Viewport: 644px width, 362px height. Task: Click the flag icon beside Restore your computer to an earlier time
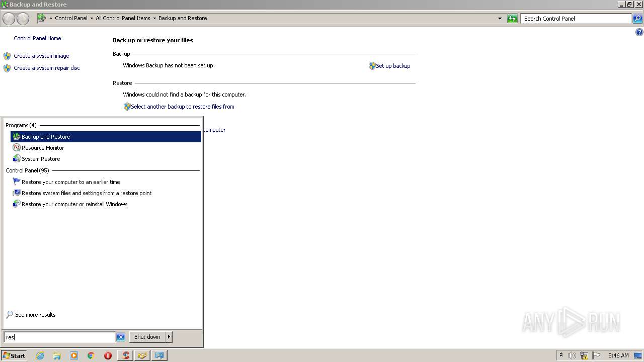pyautogui.click(x=17, y=182)
